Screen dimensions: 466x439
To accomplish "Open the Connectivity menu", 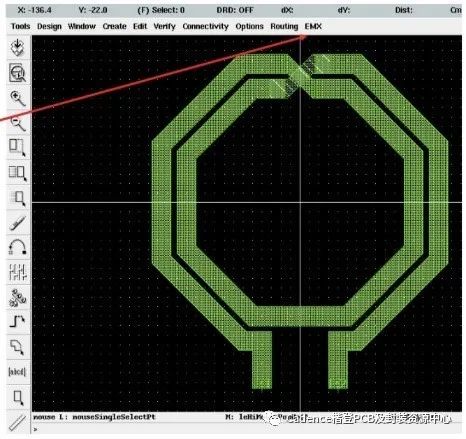I will click(205, 26).
